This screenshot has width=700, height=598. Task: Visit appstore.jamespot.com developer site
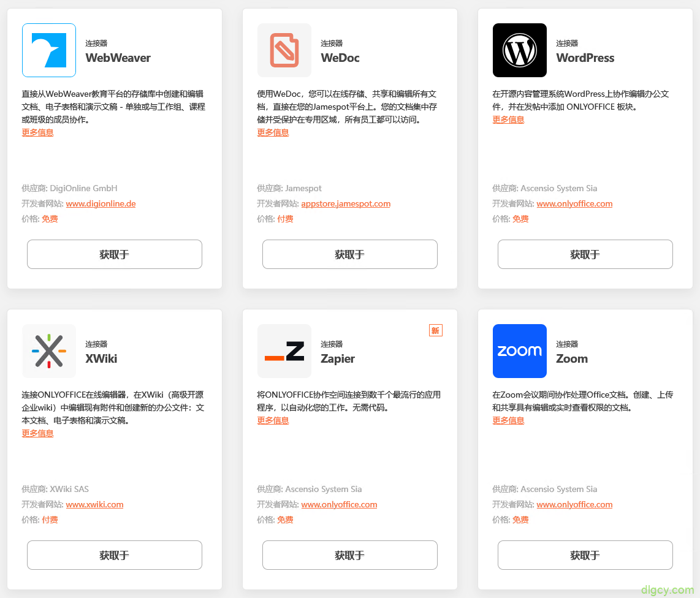346,203
